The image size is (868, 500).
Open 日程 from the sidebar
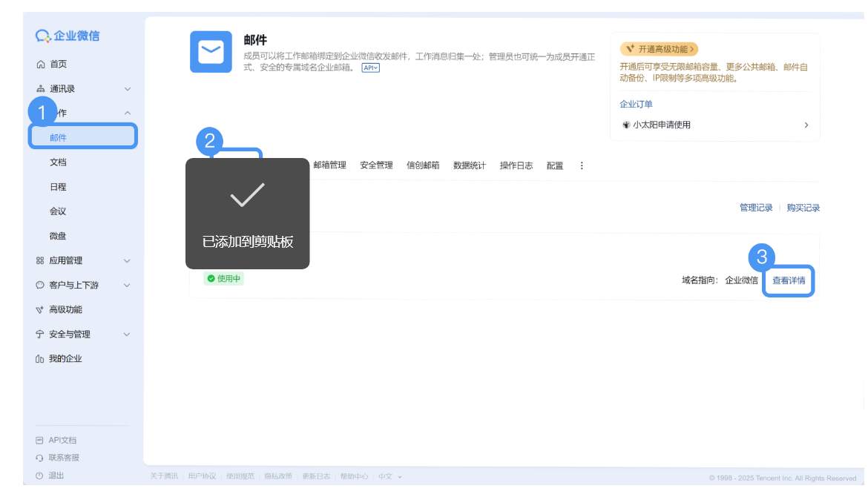click(x=59, y=186)
